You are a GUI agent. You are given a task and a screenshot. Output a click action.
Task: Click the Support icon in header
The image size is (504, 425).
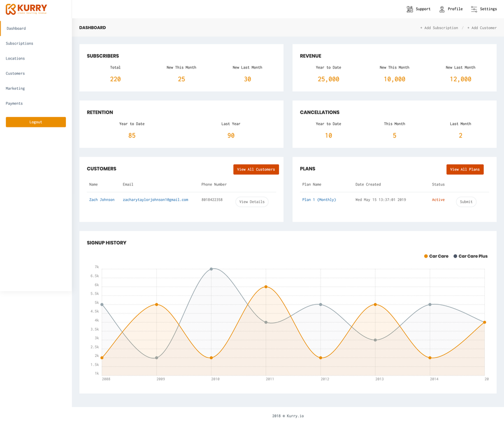point(409,9)
